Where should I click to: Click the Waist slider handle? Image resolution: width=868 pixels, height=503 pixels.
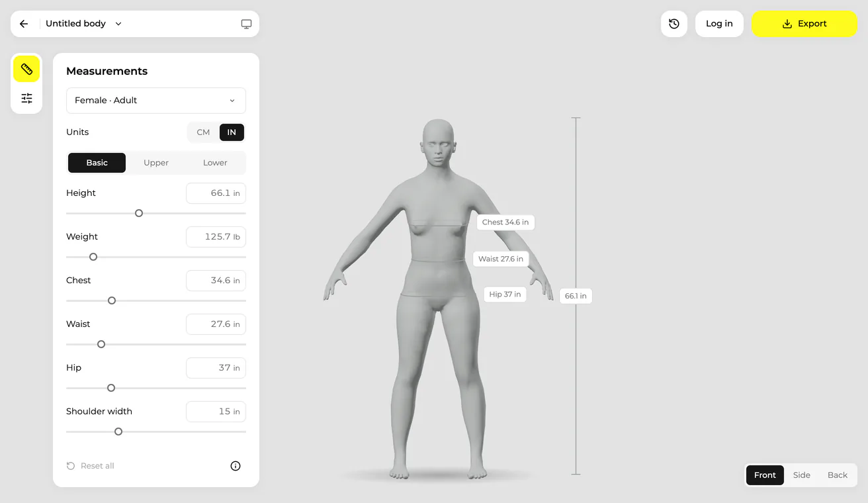pos(101,344)
